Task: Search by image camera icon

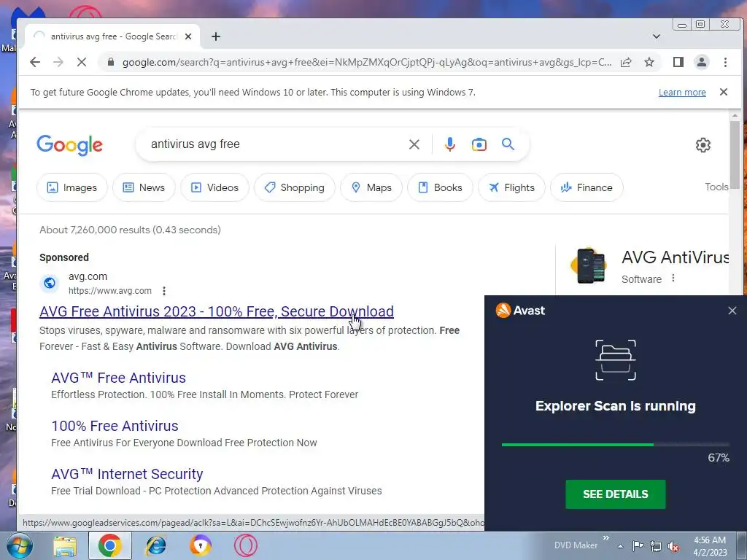Action: click(479, 144)
